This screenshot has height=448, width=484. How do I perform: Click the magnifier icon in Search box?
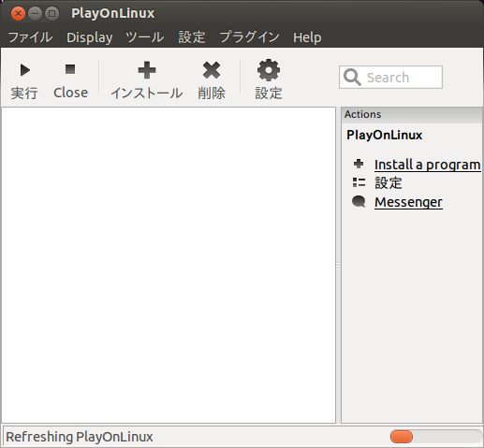[x=352, y=77]
